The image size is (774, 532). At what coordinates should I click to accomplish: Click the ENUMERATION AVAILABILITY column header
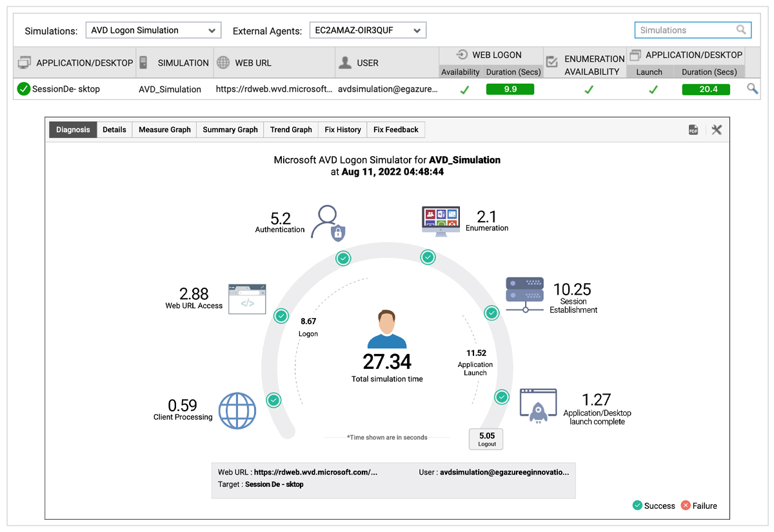coord(585,63)
